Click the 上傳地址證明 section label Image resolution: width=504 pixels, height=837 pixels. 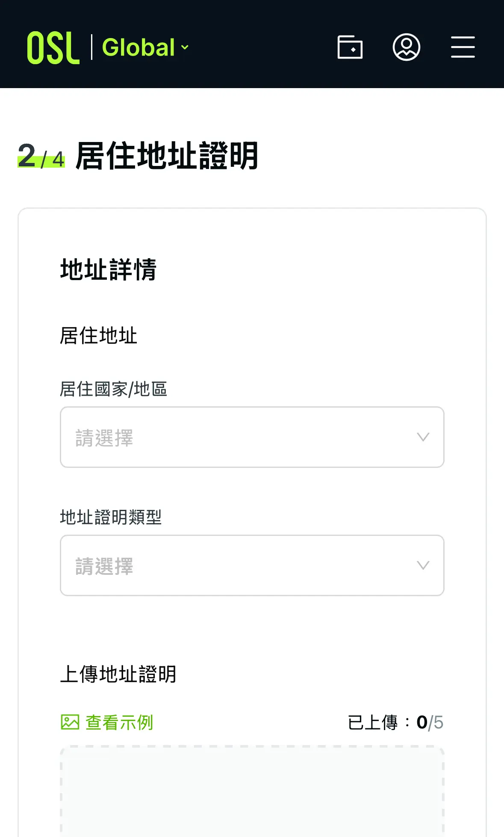click(x=118, y=674)
